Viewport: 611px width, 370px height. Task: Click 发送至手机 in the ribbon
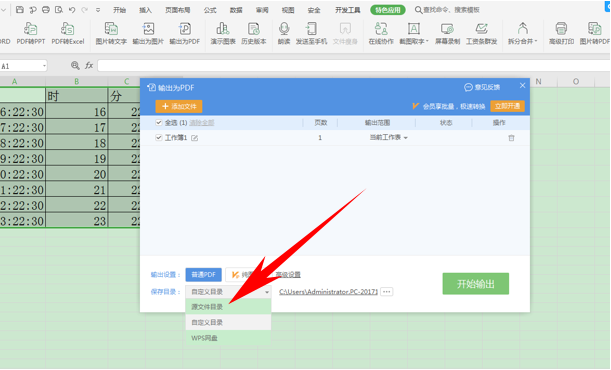(x=311, y=33)
